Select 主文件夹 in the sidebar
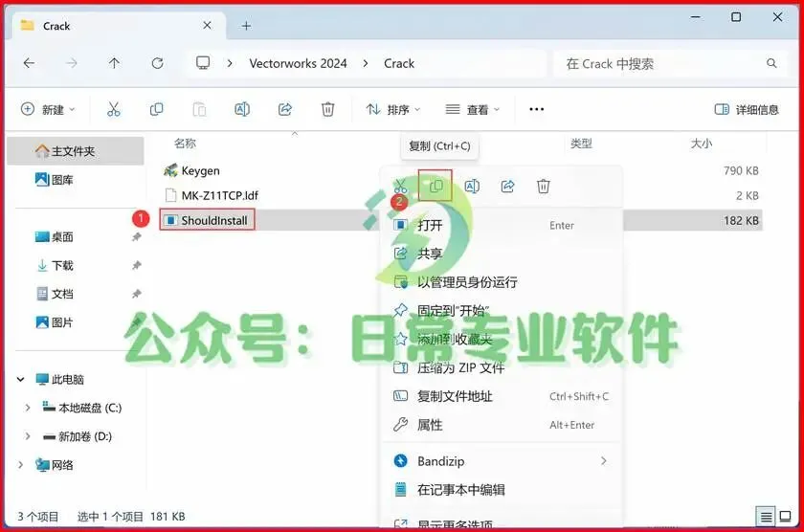Viewport: 804px width, 532px height. click(76, 151)
